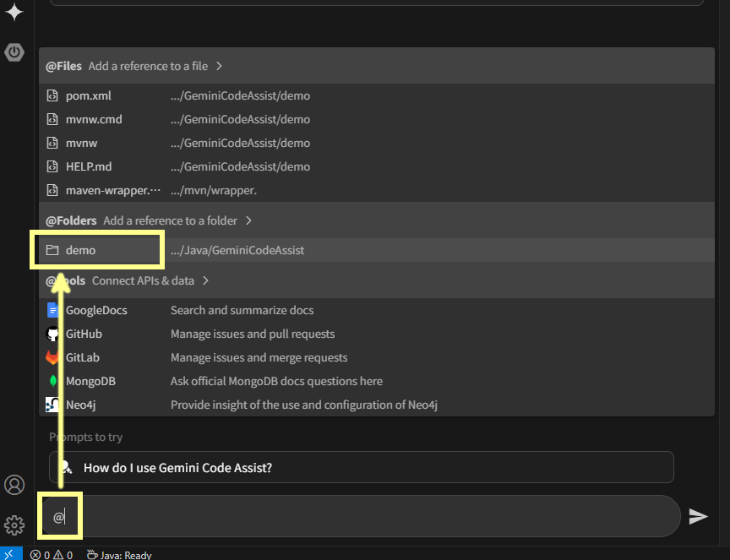Click the MongoDB leaf icon
The height and width of the screenshot is (560, 730).
(53, 381)
